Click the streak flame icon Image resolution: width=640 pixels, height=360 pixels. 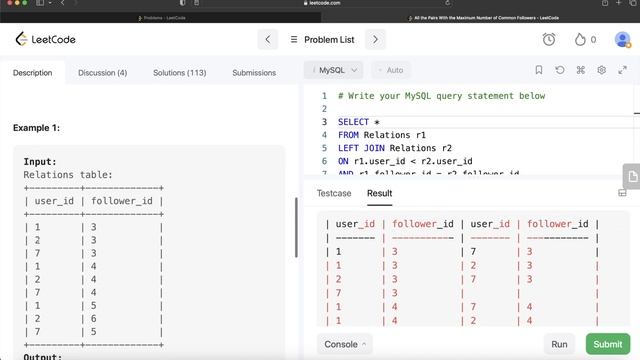click(x=580, y=40)
